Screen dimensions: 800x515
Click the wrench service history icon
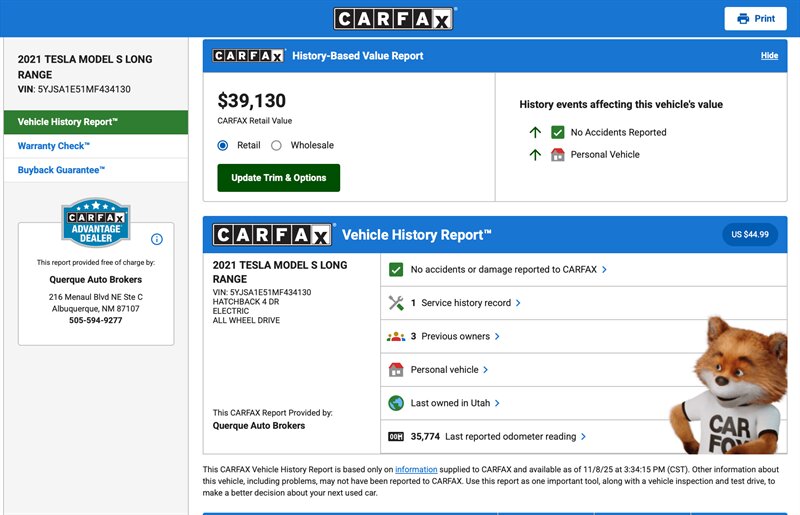(395, 303)
